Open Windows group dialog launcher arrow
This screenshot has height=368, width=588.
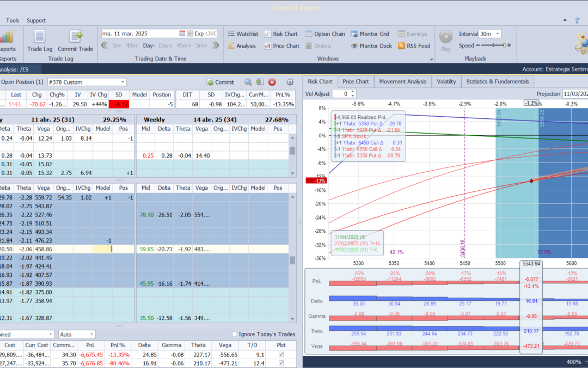coord(431,59)
